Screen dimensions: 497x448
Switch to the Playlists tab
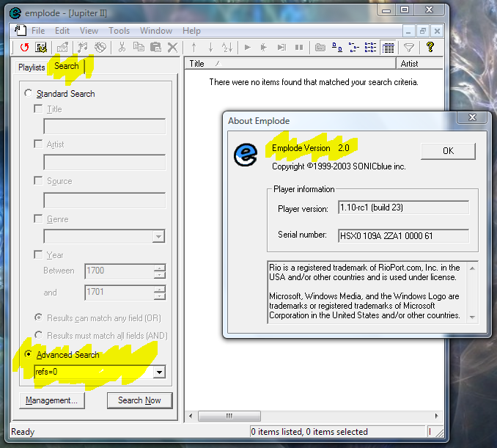point(32,67)
